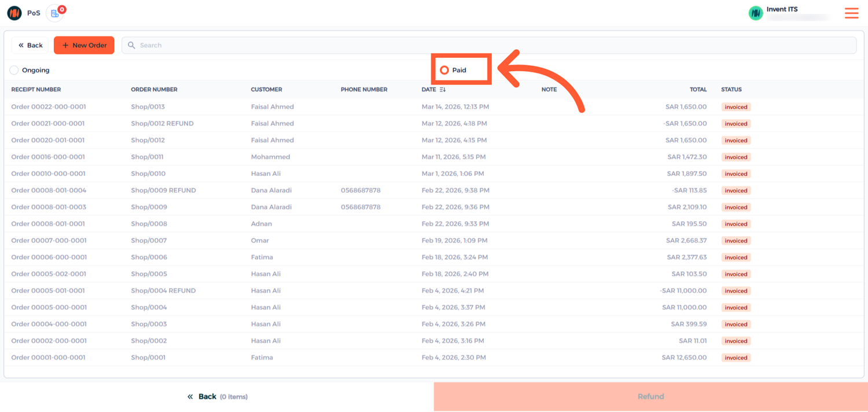Sort by the Date column header
The width and height of the screenshot is (868, 412).
pos(429,90)
